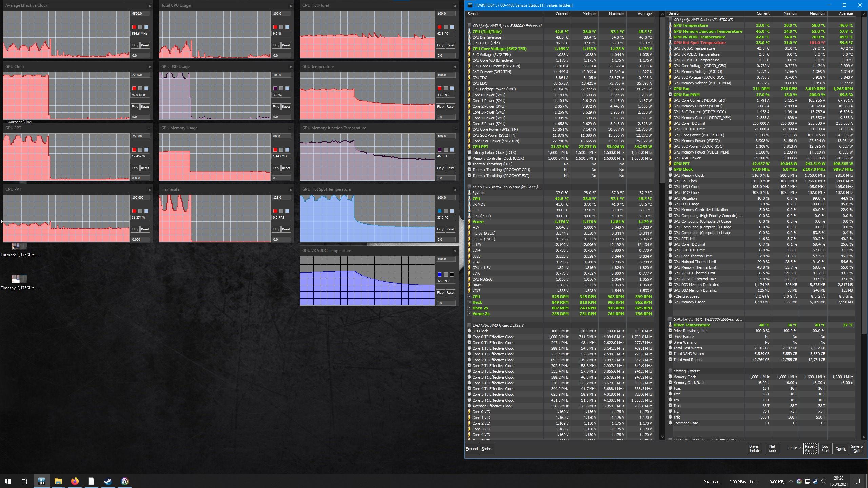Click Reset on the CPU PPT graph
This screenshot has width=868, height=488.
coord(145,229)
